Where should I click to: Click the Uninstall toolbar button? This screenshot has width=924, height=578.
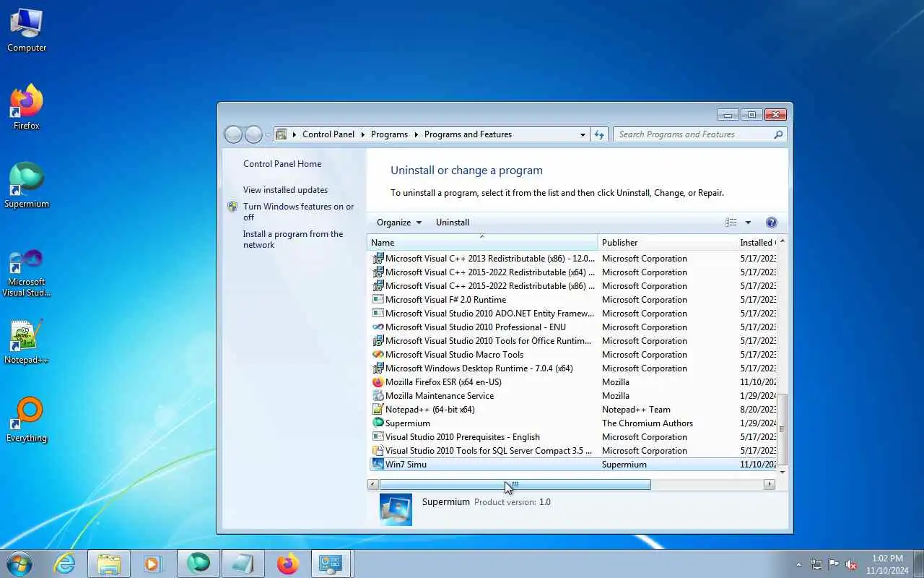[453, 223]
